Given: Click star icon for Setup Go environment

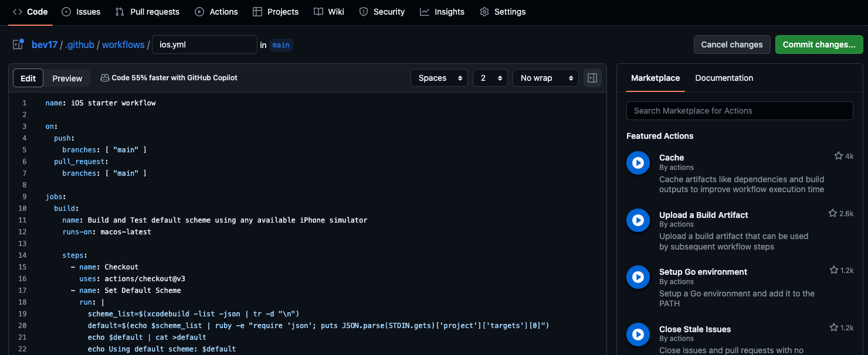Looking at the screenshot, I should [x=833, y=271].
